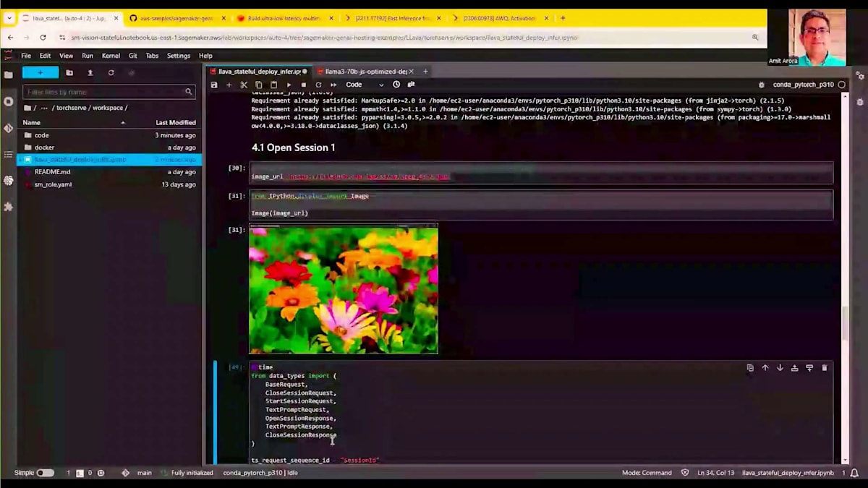Image resolution: width=868 pixels, height=488 pixels.
Task: Duplicate the active cell
Action: point(750,368)
